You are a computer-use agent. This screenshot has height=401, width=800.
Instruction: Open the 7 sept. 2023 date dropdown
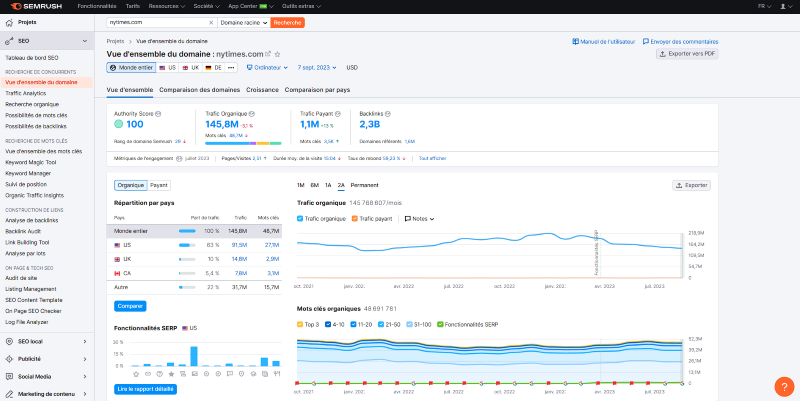point(317,67)
